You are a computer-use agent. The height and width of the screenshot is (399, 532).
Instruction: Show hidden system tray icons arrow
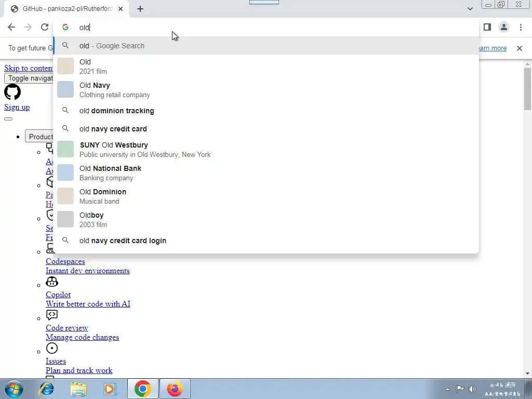(447, 389)
